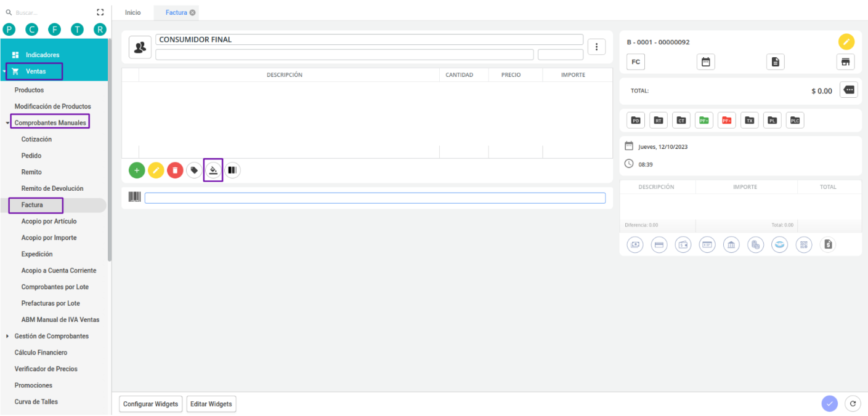Select Remito de Devolución in sidebar
This screenshot has width=868, height=416.
52,188
